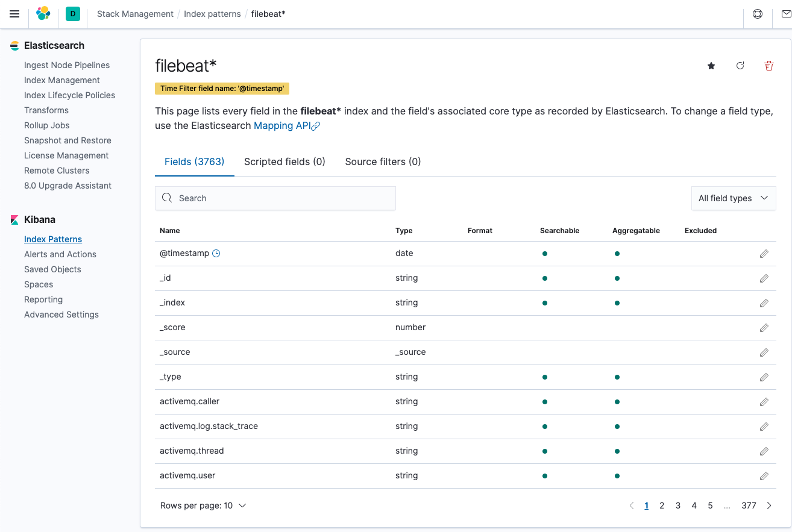Open Index Management in sidebar
Screen dimensions: 792x532
click(x=62, y=80)
